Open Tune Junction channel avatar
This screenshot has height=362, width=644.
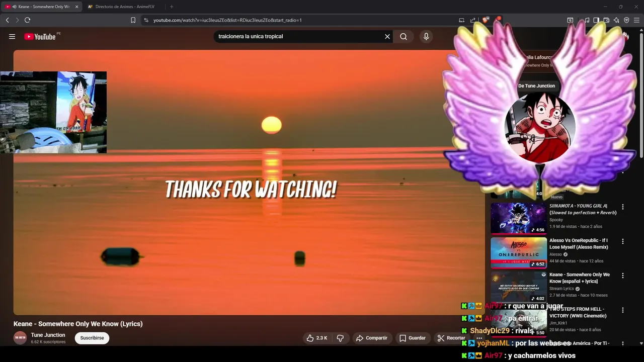click(20, 338)
